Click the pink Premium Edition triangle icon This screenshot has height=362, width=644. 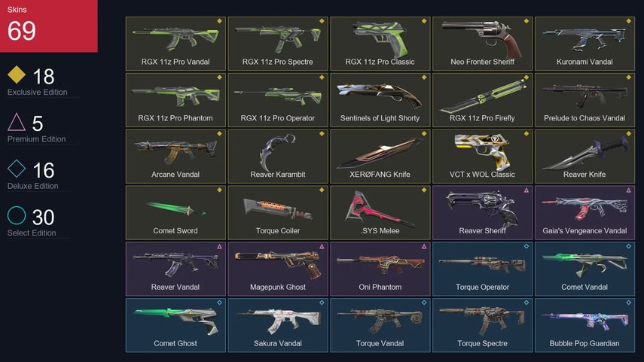[17, 122]
